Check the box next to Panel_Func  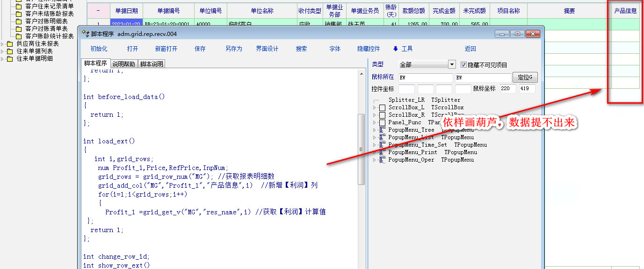coord(382,122)
